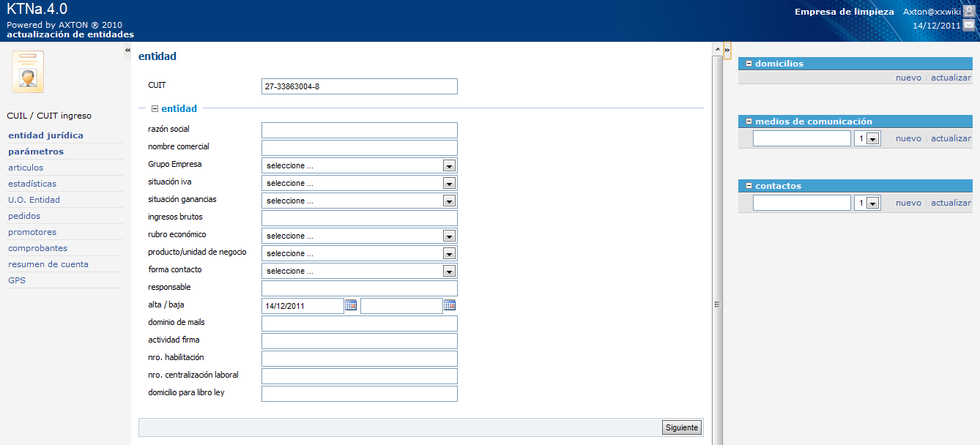This screenshot has width=980, height=445.
Task: Open the mail envelope icon in header
Action: click(x=969, y=25)
